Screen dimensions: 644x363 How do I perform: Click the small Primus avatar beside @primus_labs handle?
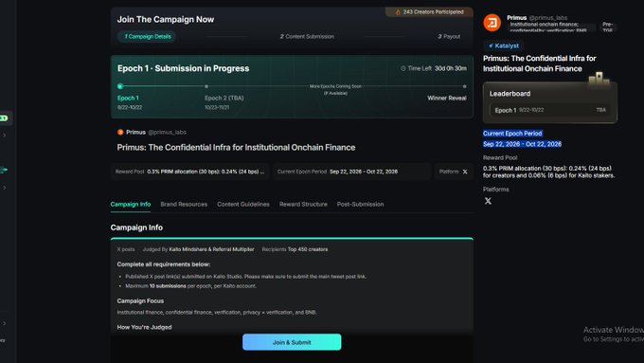(x=120, y=132)
